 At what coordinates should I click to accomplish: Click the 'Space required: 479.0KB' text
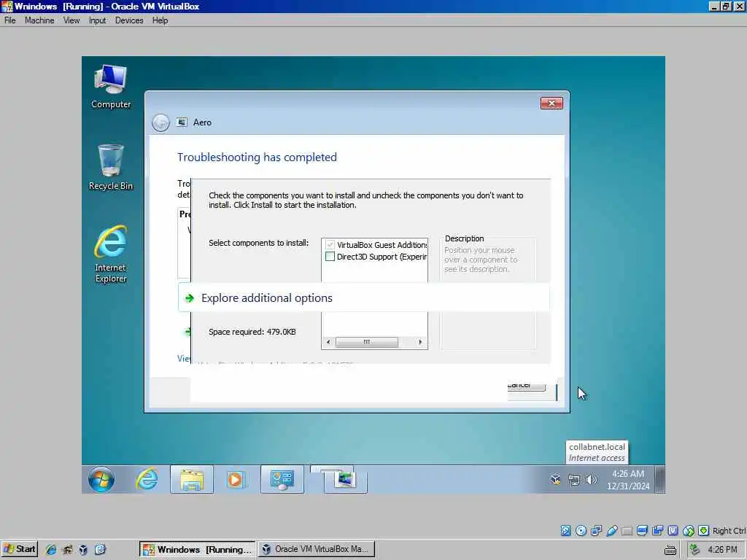click(252, 332)
